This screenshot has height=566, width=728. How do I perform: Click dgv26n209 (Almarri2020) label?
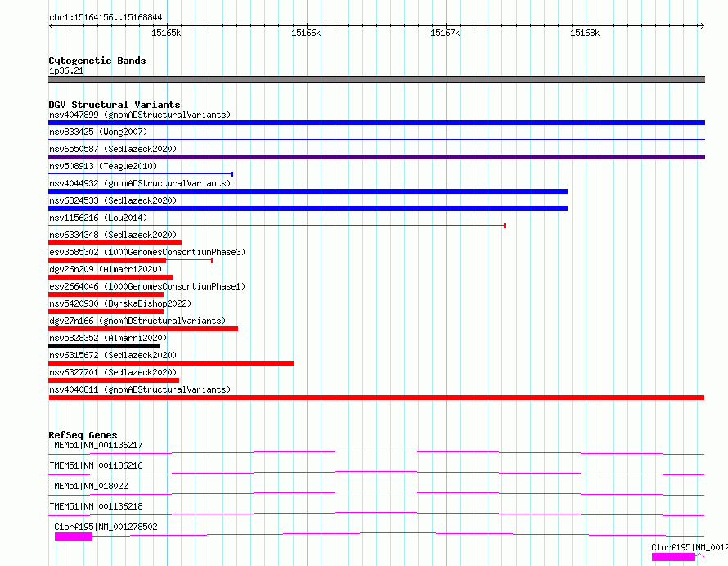point(106,269)
